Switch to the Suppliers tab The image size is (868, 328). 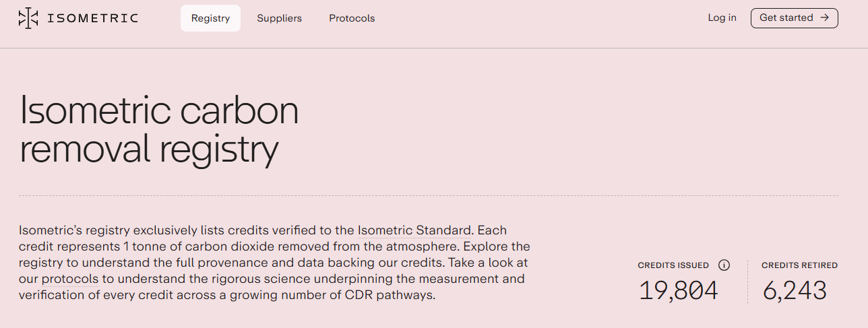[x=279, y=18]
